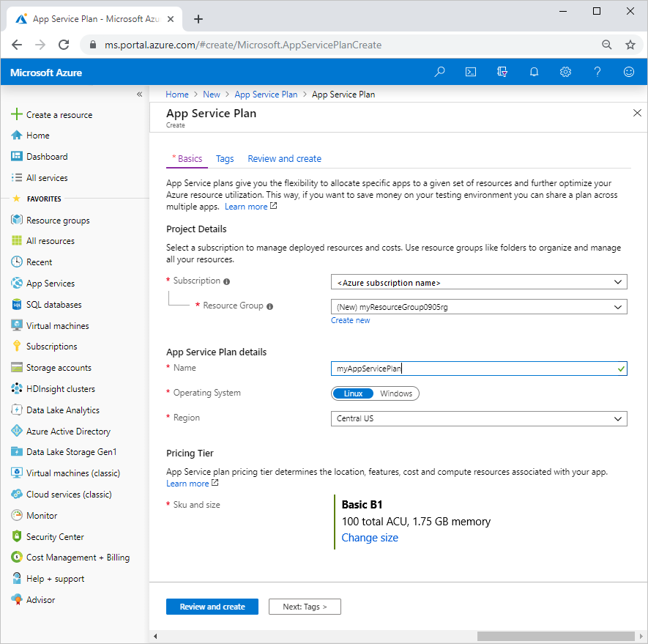Open App Services from the sidebar

click(x=51, y=283)
